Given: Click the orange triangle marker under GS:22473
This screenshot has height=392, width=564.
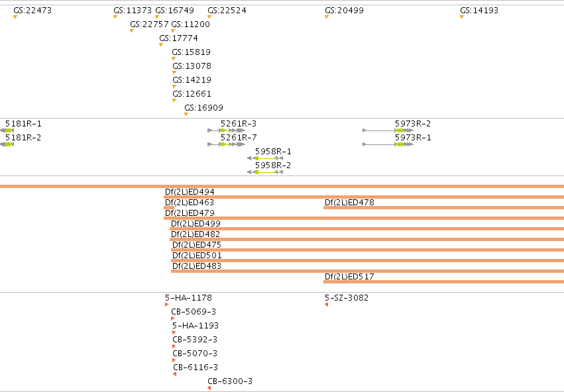Looking at the screenshot, I should pyautogui.click(x=15, y=17).
